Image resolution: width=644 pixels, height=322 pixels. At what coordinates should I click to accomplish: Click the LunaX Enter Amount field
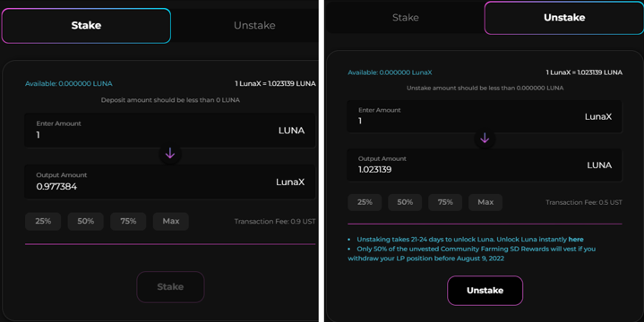pos(485,116)
